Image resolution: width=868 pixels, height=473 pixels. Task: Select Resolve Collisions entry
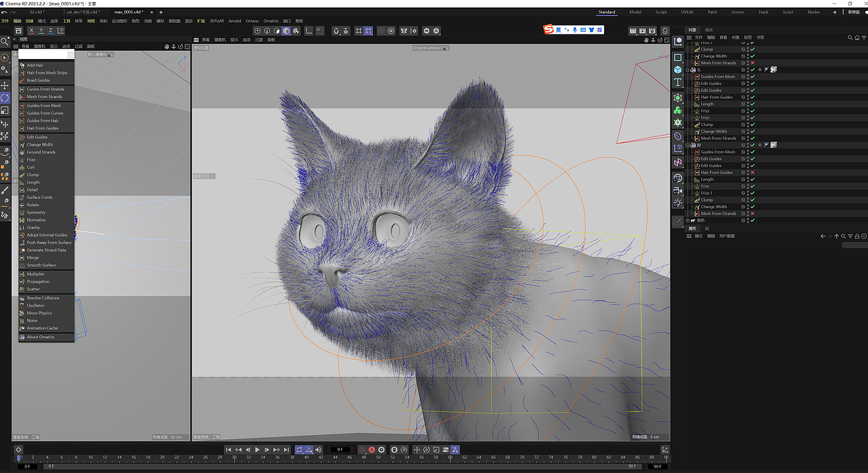pos(46,298)
